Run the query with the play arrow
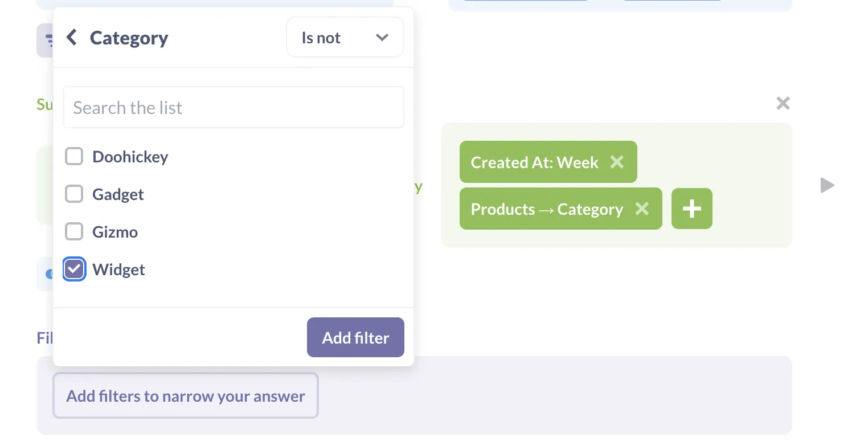The image size is (868, 445). point(826,185)
